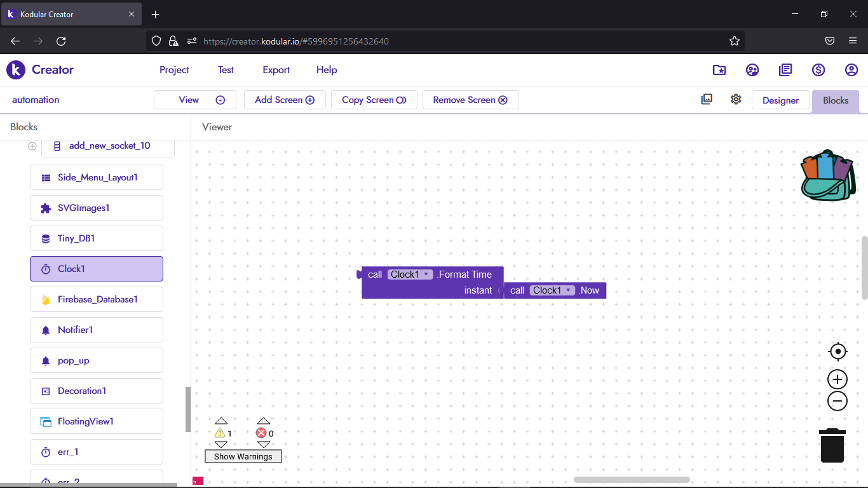The width and height of the screenshot is (868, 488).
Task: Click Copy Screen button
Action: point(374,100)
